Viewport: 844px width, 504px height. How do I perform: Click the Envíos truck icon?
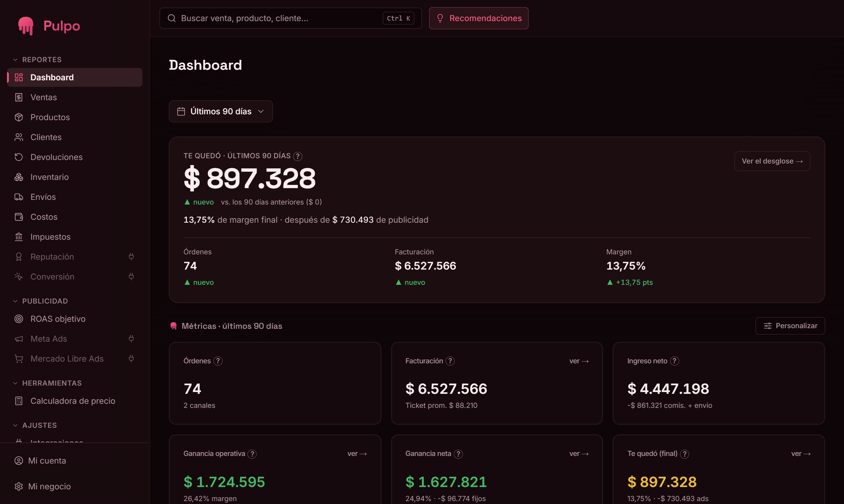(19, 197)
